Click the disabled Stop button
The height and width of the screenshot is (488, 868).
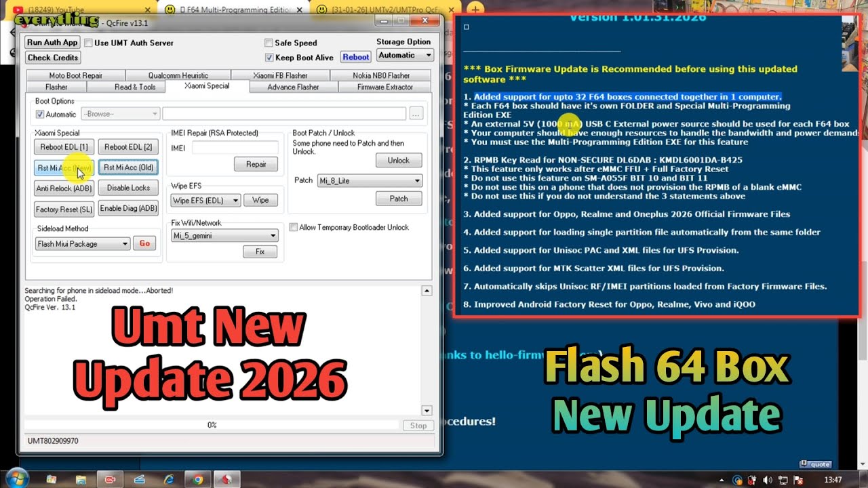pyautogui.click(x=418, y=426)
